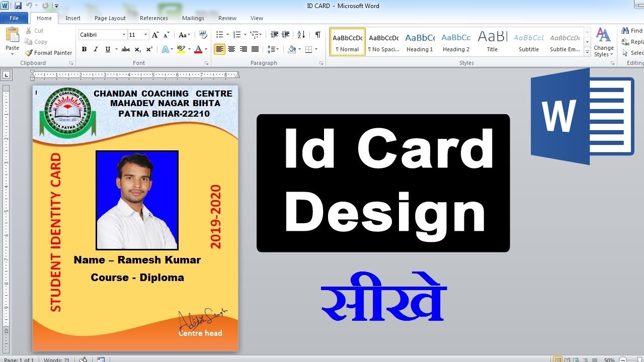Start a numbered list

point(237,35)
